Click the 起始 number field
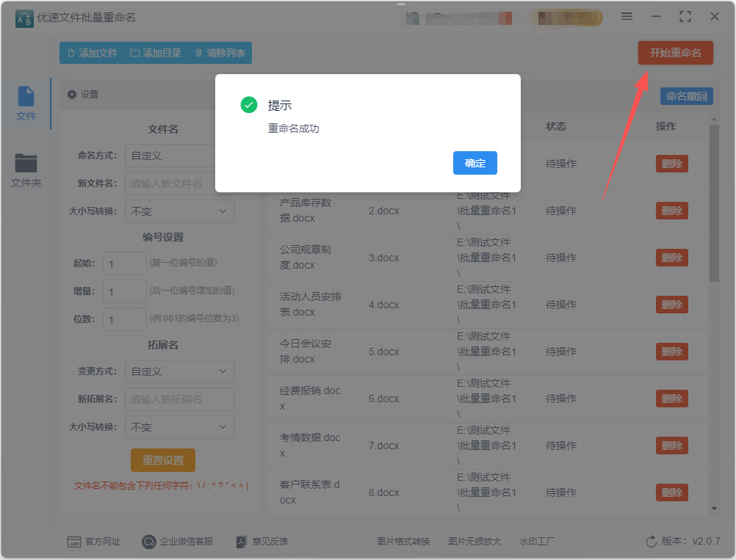736x560 pixels. (124, 263)
